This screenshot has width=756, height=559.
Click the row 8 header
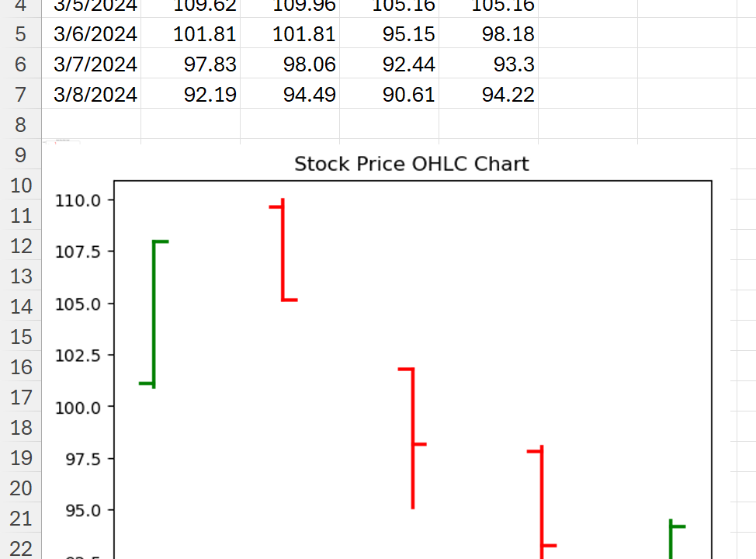click(20, 125)
